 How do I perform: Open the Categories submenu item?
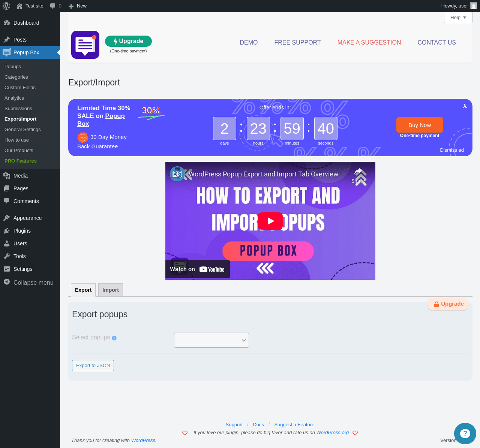pyautogui.click(x=16, y=77)
